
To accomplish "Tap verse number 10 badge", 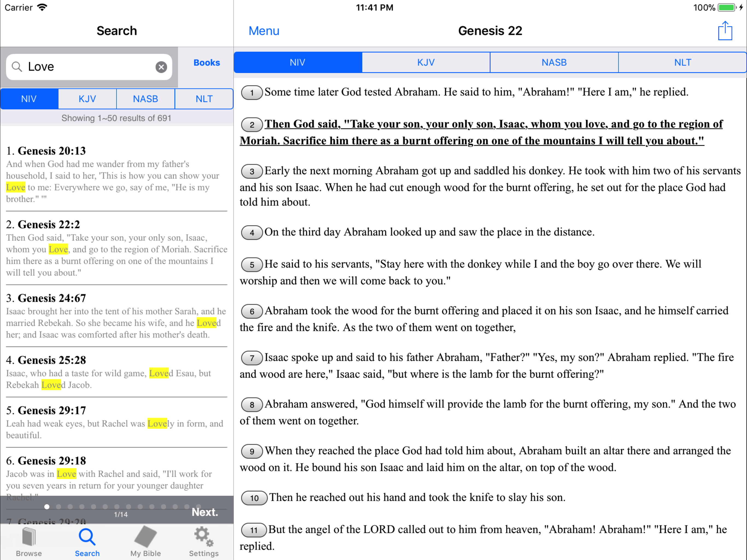I will 254,498.
